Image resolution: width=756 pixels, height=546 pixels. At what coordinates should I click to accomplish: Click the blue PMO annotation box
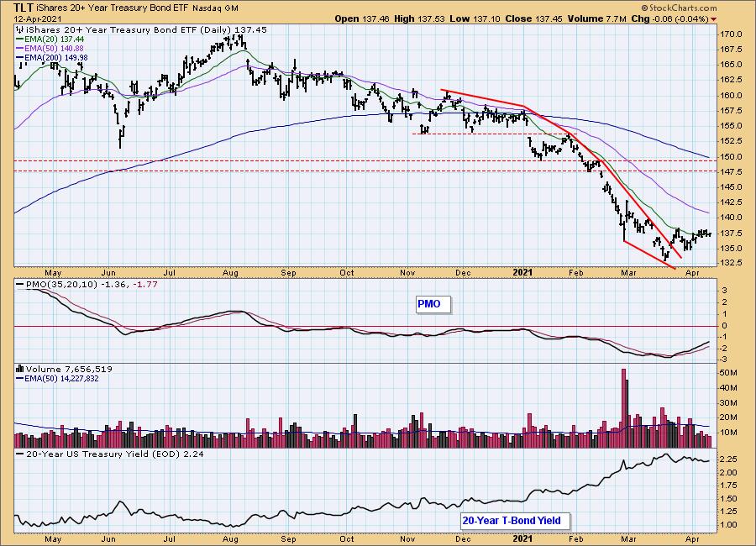click(433, 304)
